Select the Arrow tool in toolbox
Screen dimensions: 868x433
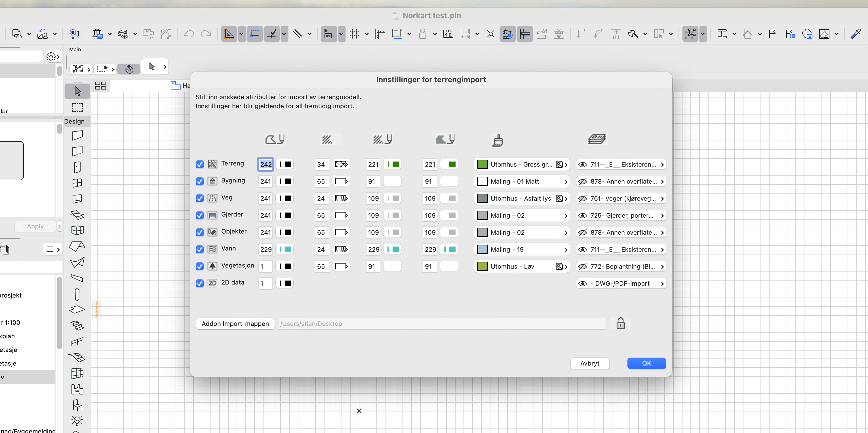tap(77, 91)
